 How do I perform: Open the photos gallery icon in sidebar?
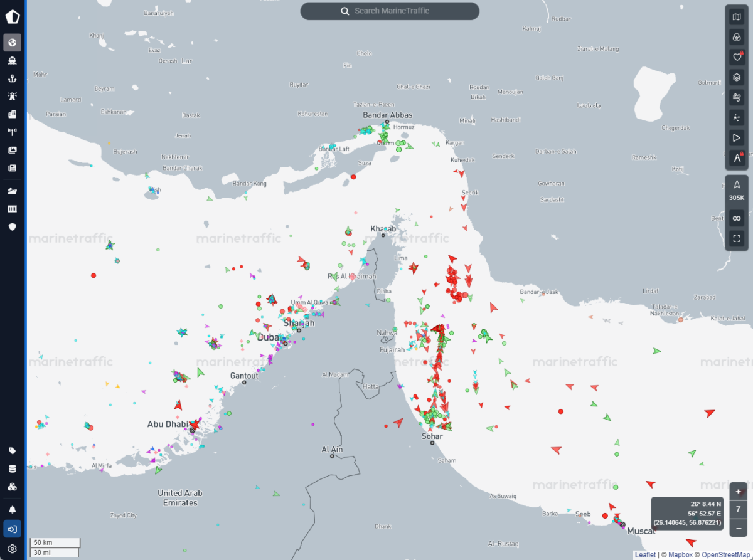tap(12, 150)
